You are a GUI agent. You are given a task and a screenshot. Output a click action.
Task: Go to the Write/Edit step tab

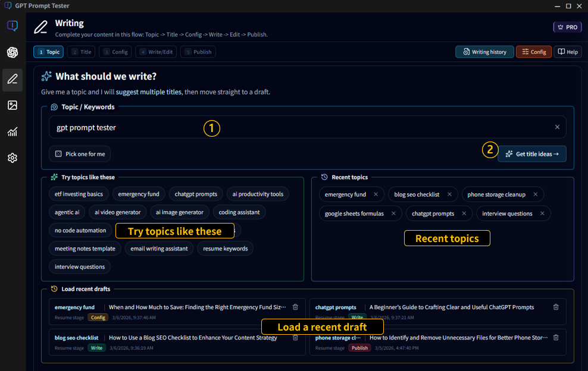click(156, 52)
